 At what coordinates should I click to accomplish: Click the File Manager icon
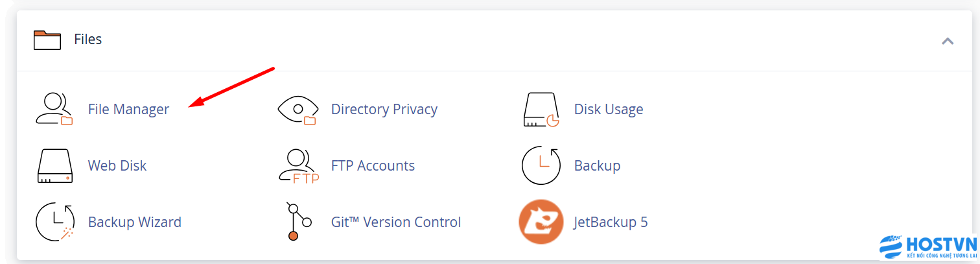click(54, 109)
